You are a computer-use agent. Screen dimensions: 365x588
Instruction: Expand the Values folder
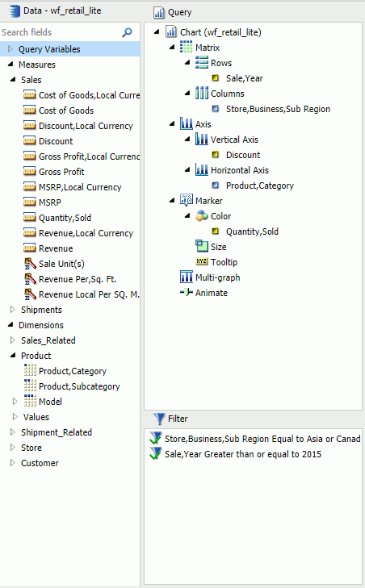click(x=15, y=417)
